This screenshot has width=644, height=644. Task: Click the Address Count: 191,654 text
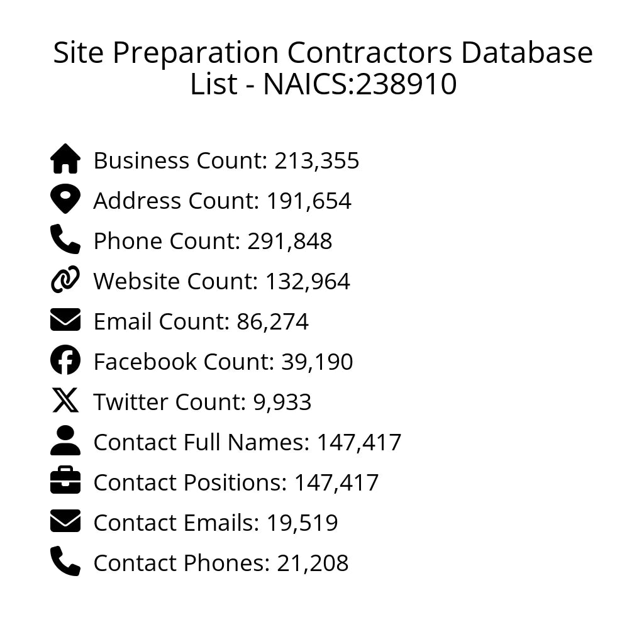(x=222, y=201)
